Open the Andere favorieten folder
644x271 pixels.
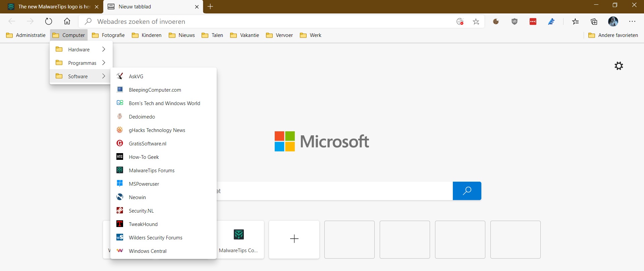[613, 35]
